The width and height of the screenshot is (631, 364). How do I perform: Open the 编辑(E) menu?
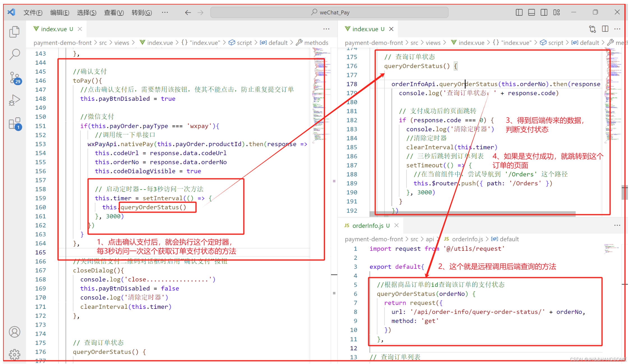point(60,13)
